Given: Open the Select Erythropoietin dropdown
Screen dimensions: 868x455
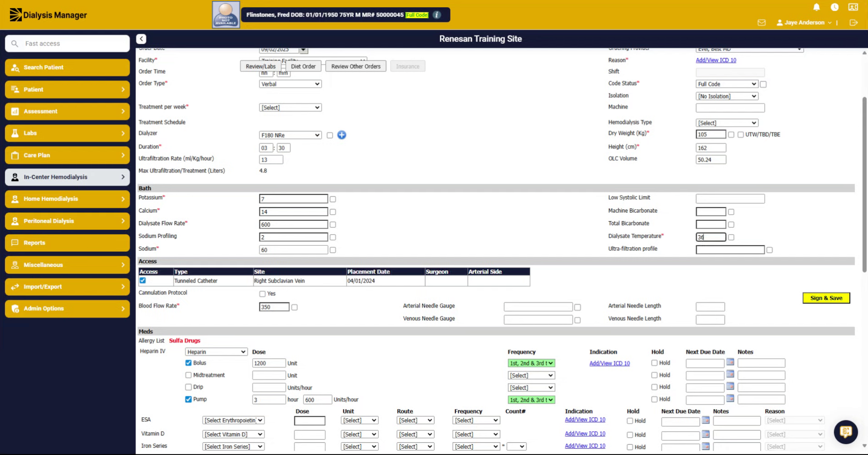Looking at the screenshot, I should (x=234, y=420).
